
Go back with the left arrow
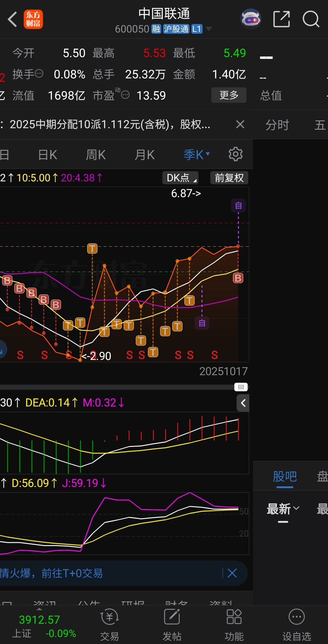[13, 19]
